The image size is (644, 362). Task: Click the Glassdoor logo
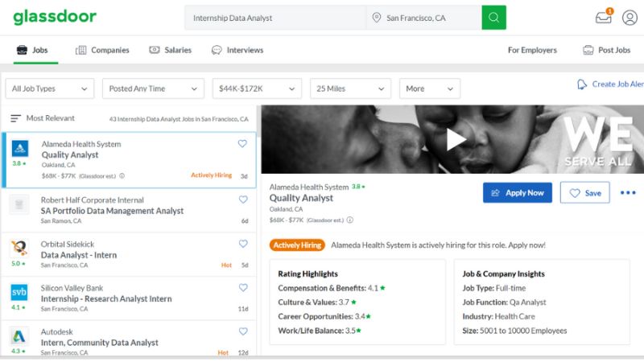[x=55, y=17]
